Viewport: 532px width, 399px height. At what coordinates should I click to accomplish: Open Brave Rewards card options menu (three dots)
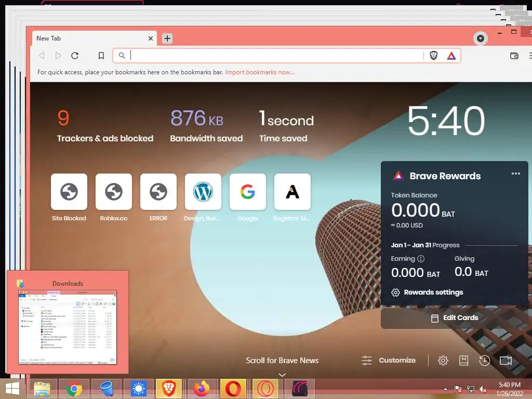coord(516,174)
